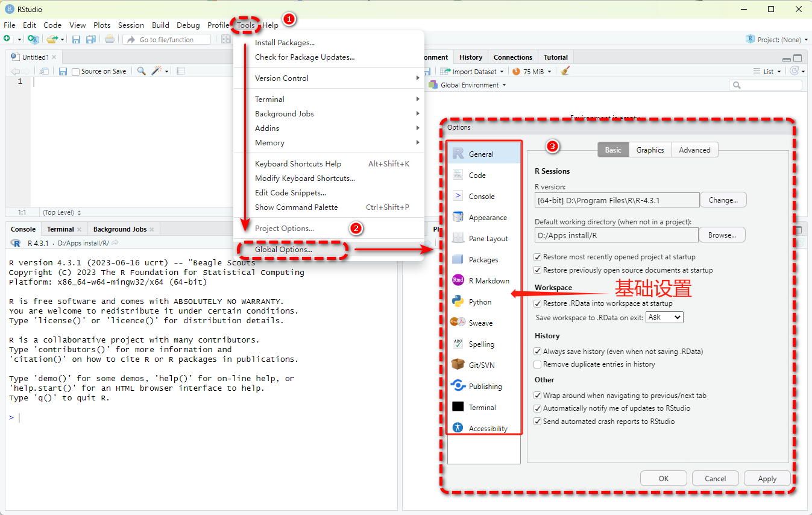The image size is (812, 515).
Task: Open the List view dropdown in Environment pane
Action: pyautogui.click(x=767, y=71)
